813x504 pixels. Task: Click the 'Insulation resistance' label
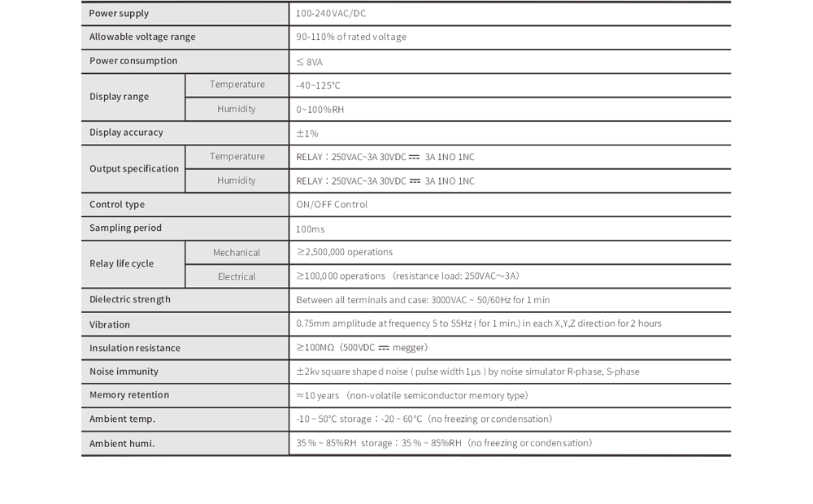[x=135, y=348]
